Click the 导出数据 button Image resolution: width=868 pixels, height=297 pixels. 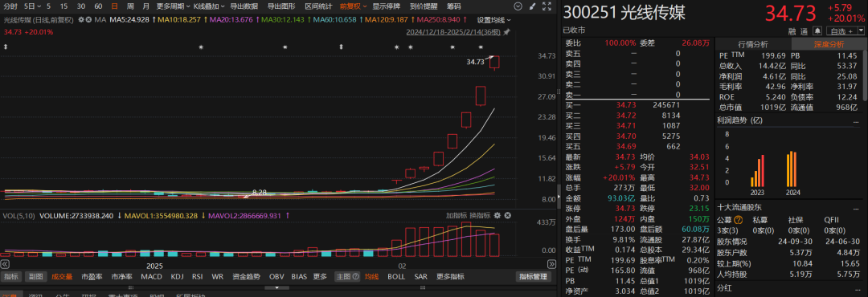click(244, 6)
